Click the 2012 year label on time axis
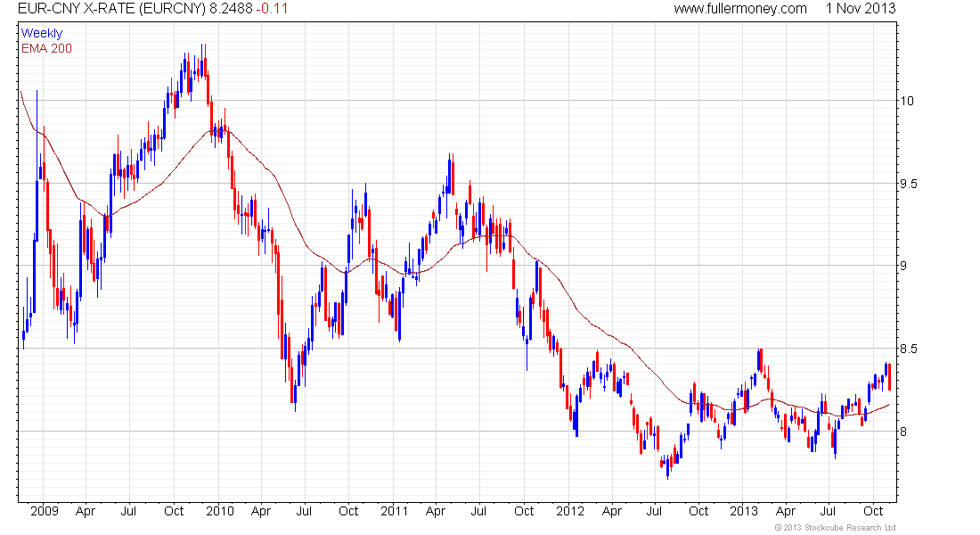This screenshot has height=535, width=980. pyautogui.click(x=570, y=511)
